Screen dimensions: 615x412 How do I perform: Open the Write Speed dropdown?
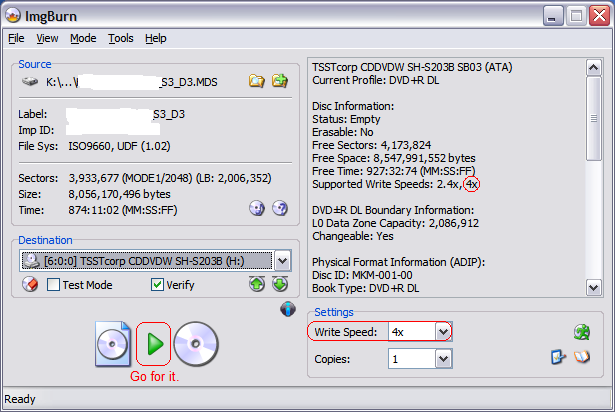[443, 331]
